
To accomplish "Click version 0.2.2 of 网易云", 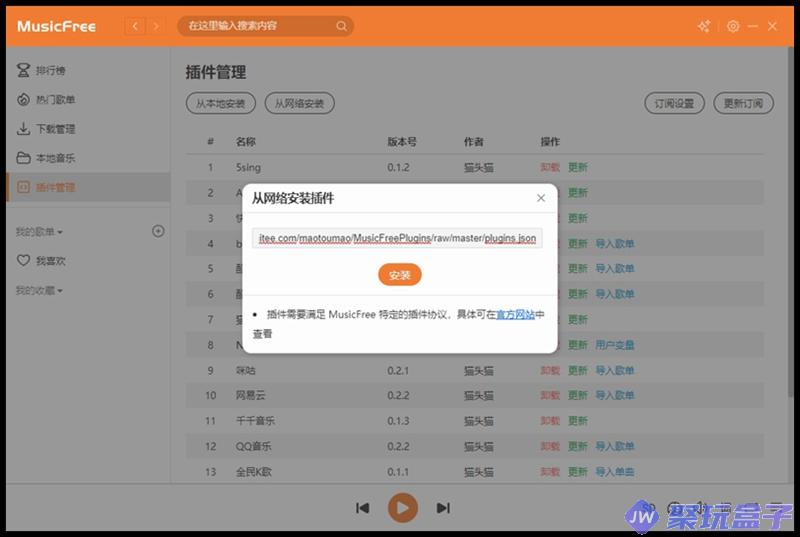I will pos(398,395).
